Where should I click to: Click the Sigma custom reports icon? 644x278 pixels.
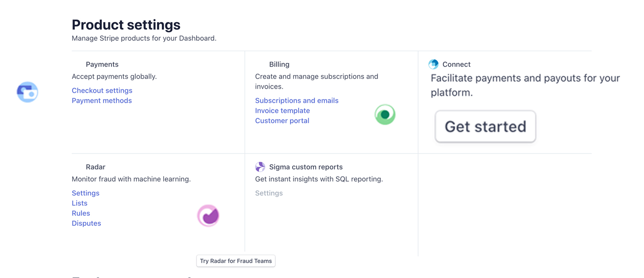260,167
